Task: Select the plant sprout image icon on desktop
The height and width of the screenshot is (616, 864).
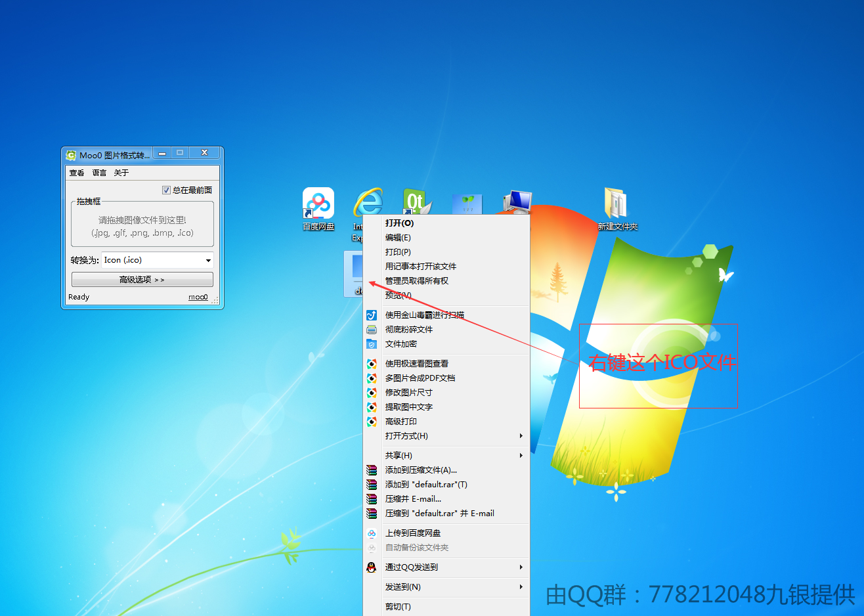Action: pos(467,204)
